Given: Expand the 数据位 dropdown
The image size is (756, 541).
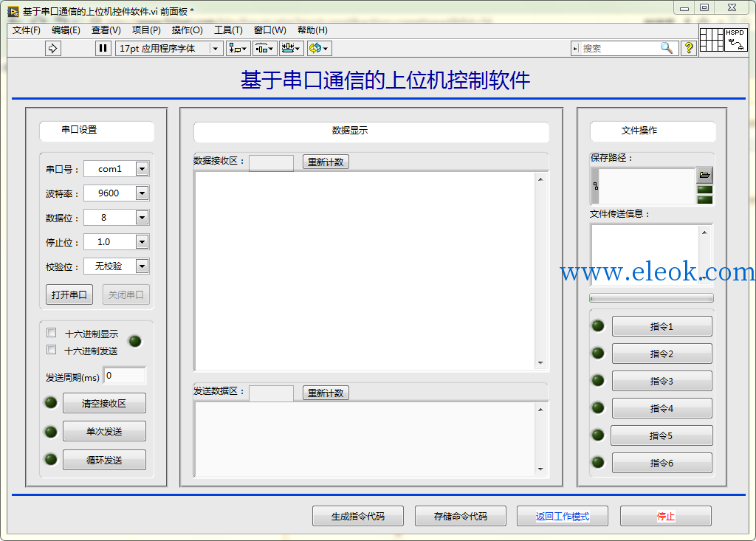Looking at the screenshot, I should pos(142,218).
